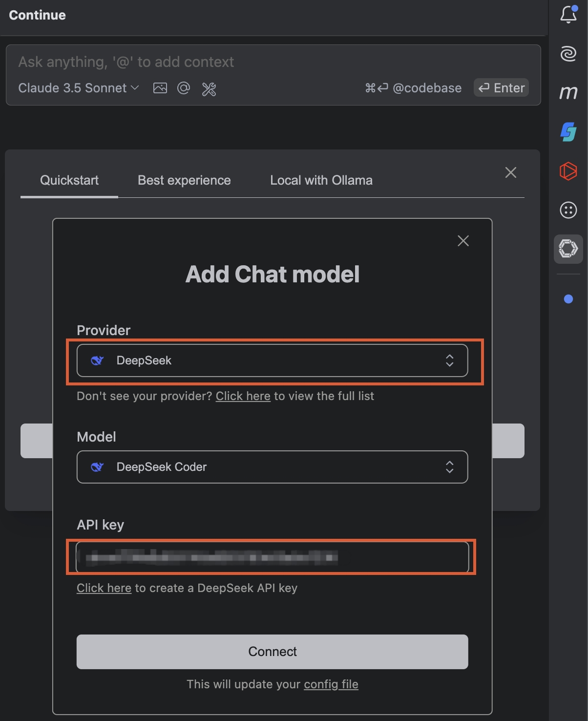Open the Maven 'm' tool window icon

pos(568,92)
